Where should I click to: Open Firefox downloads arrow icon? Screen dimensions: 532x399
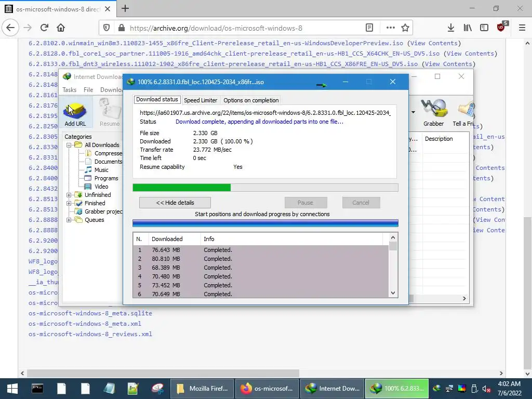tap(450, 28)
